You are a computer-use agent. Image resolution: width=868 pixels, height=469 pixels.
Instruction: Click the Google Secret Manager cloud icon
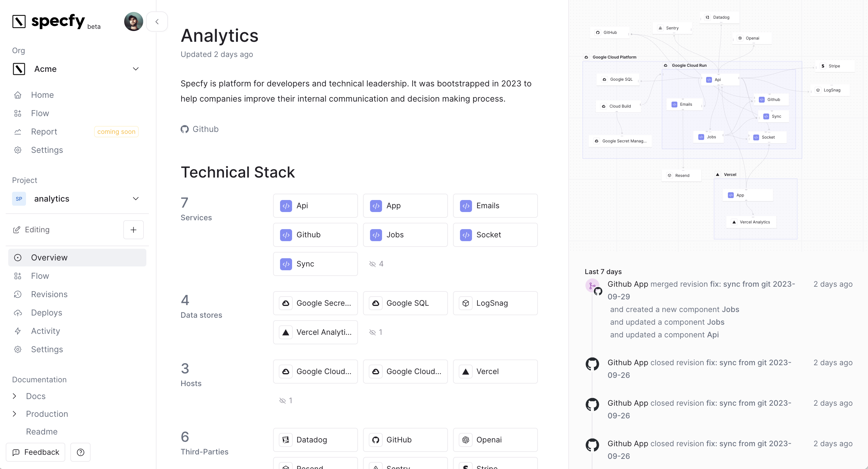click(286, 303)
